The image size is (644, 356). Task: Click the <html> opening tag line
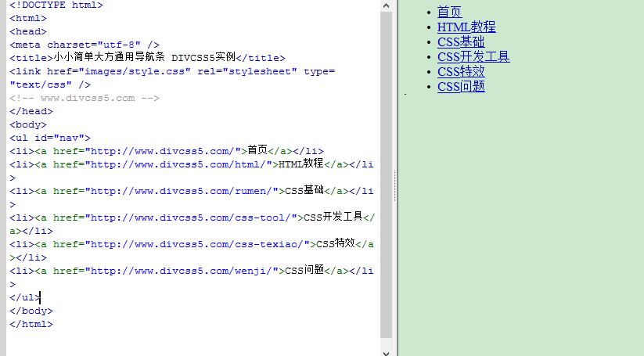(x=28, y=18)
